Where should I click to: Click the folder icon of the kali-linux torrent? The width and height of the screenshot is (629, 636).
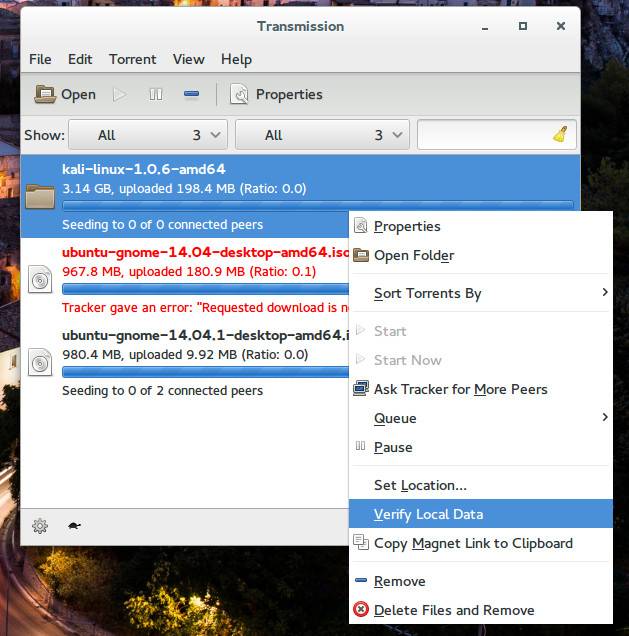coord(40,196)
